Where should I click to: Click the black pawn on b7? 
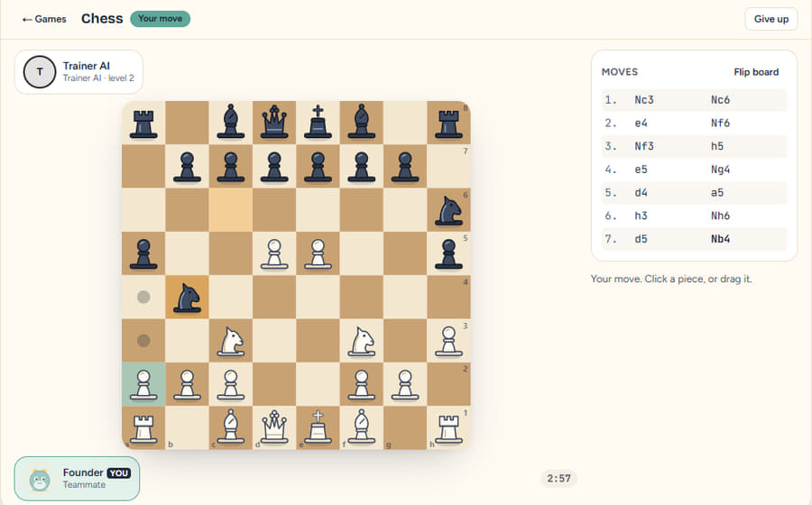click(x=187, y=167)
